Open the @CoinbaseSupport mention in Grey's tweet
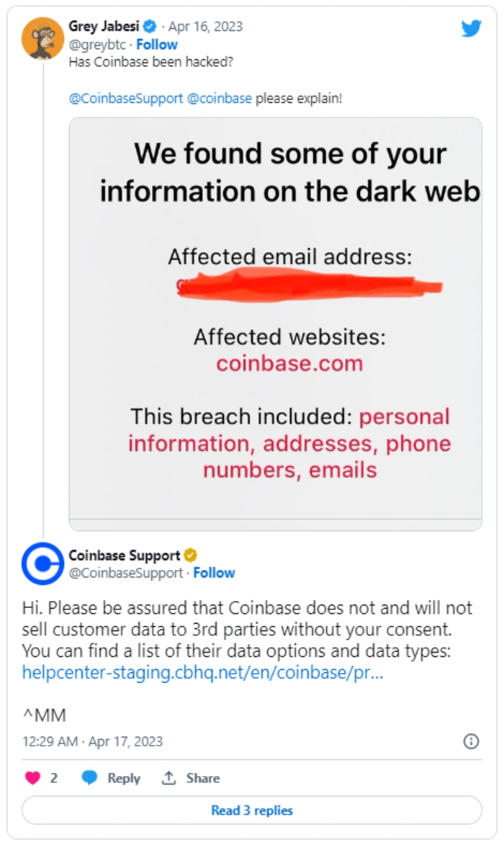 (x=126, y=99)
